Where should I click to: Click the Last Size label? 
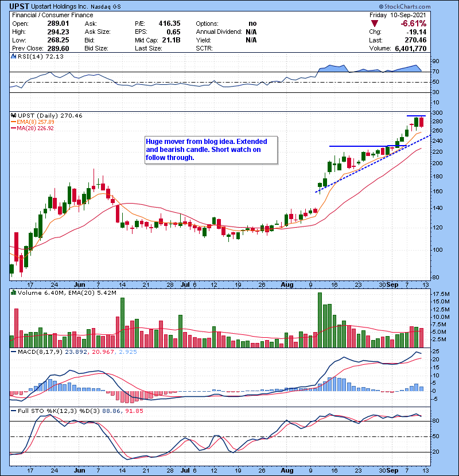pos(149,48)
